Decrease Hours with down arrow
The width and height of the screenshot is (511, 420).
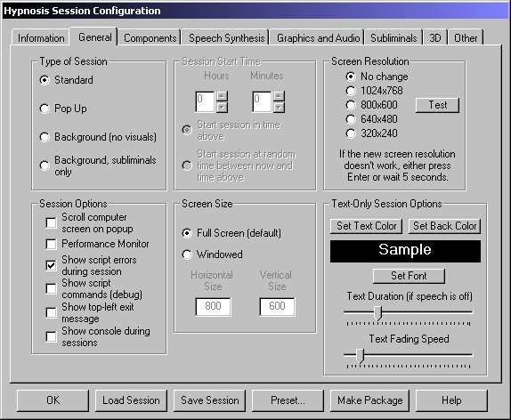coord(222,107)
